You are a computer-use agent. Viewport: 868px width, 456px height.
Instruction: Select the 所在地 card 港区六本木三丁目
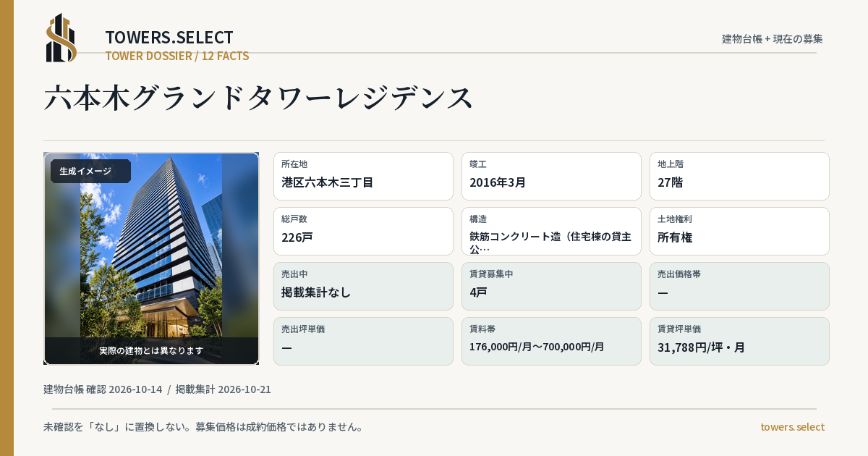[x=363, y=176]
